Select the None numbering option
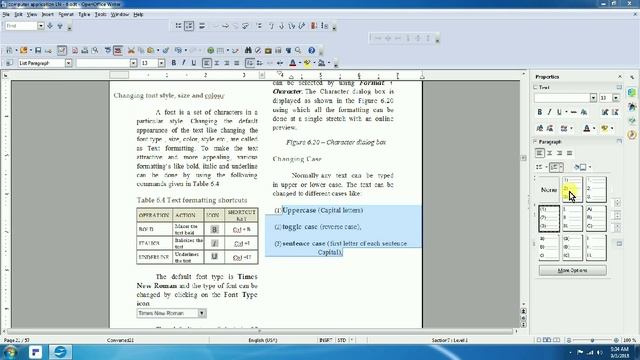The width and height of the screenshot is (640, 360). point(549,190)
